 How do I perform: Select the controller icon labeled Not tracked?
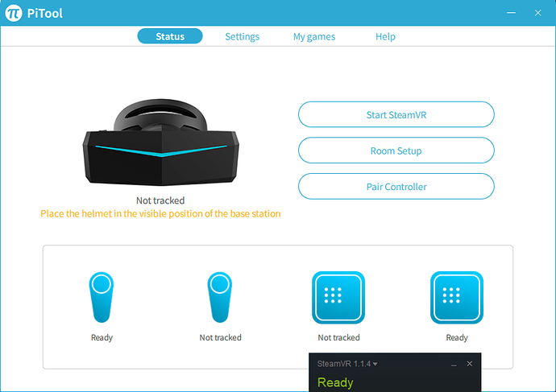[220, 297]
